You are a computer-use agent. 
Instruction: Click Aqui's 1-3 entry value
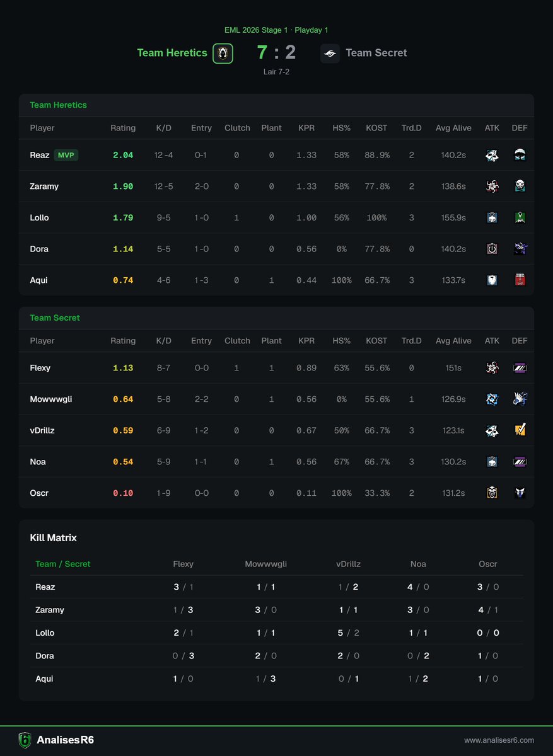201,280
